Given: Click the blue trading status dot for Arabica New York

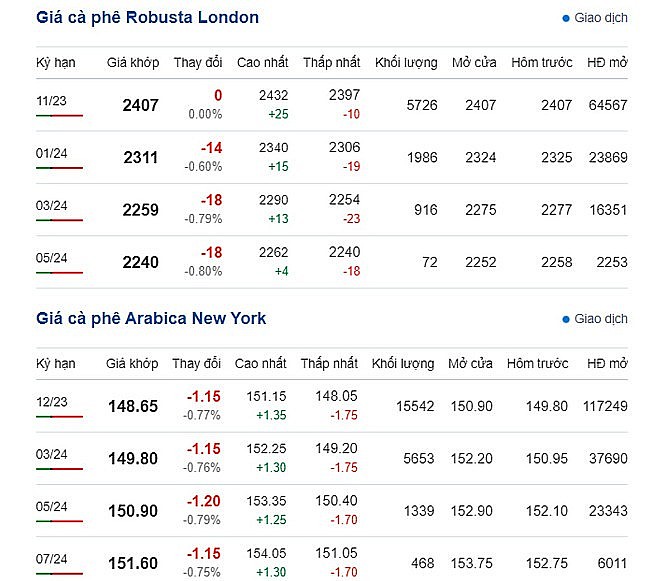Looking at the screenshot, I should (x=566, y=319).
